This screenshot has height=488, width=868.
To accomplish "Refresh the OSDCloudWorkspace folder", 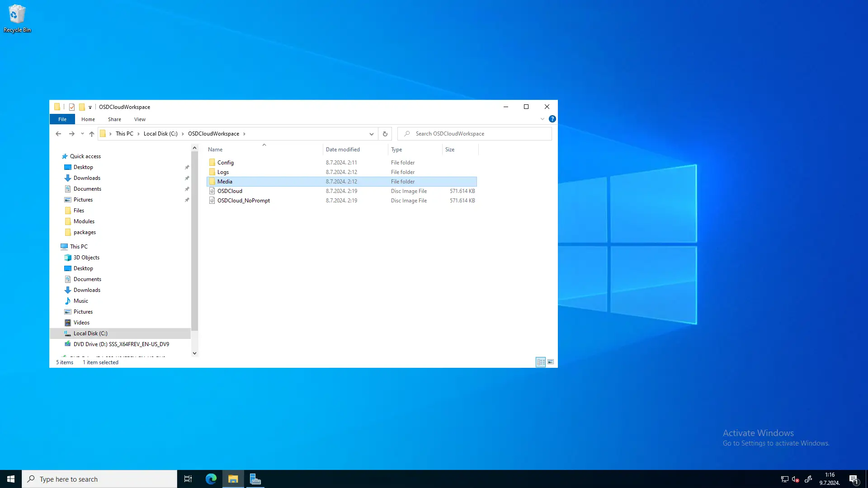I will tap(385, 134).
